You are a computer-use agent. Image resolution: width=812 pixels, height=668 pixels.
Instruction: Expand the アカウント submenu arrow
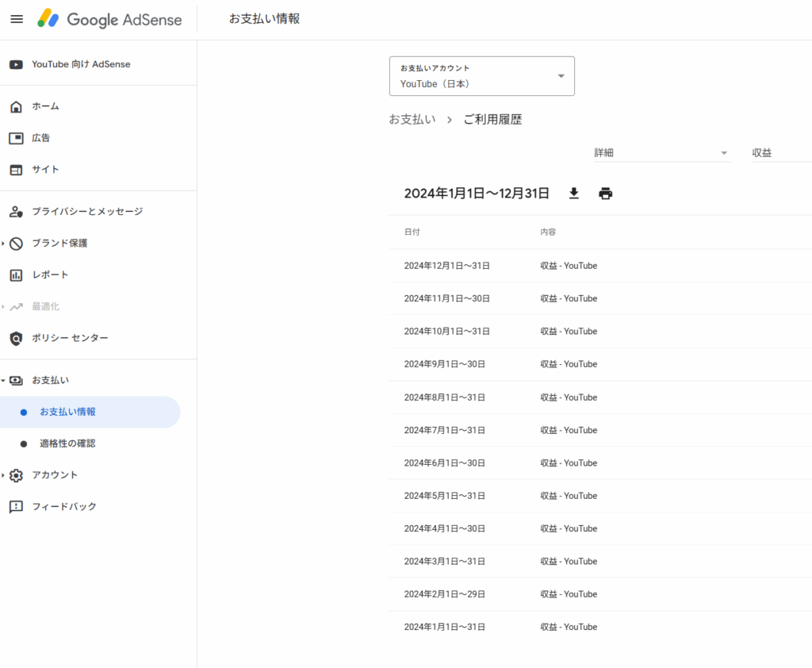tap(3, 475)
